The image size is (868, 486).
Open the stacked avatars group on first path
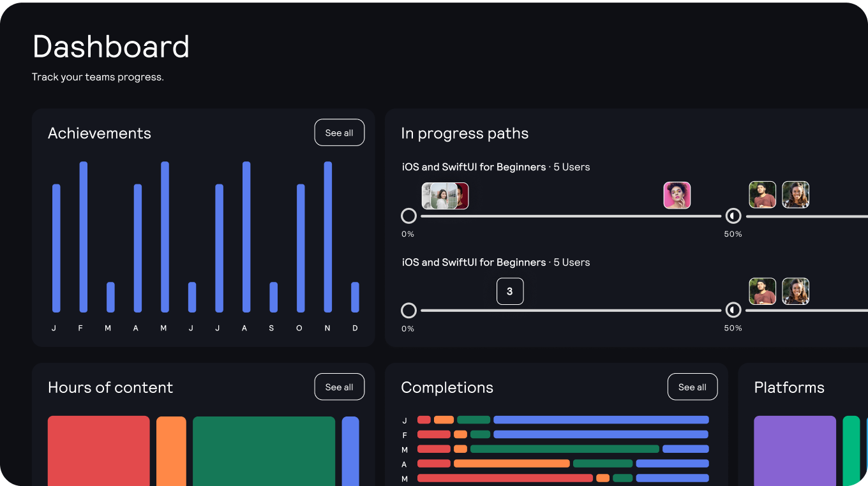(x=445, y=196)
